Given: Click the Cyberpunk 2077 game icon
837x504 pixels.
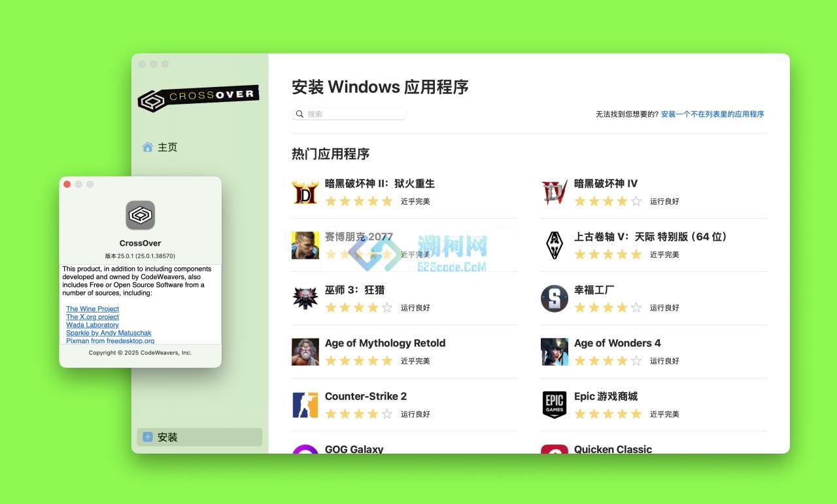Looking at the screenshot, I should click(x=305, y=246).
